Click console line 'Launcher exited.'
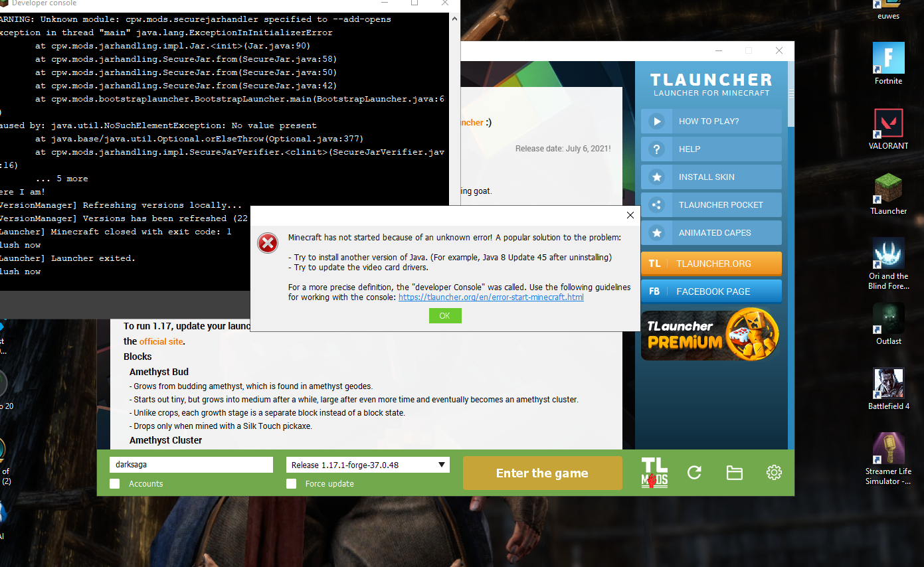The height and width of the screenshot is (567, 924). (x=68, y=258)
